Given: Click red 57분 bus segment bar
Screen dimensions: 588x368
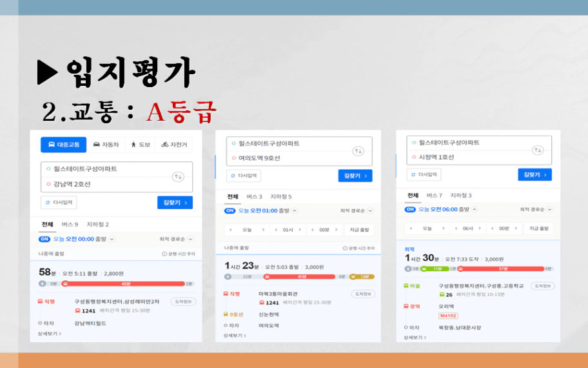Looking at the screenshot, I should 500,269.
